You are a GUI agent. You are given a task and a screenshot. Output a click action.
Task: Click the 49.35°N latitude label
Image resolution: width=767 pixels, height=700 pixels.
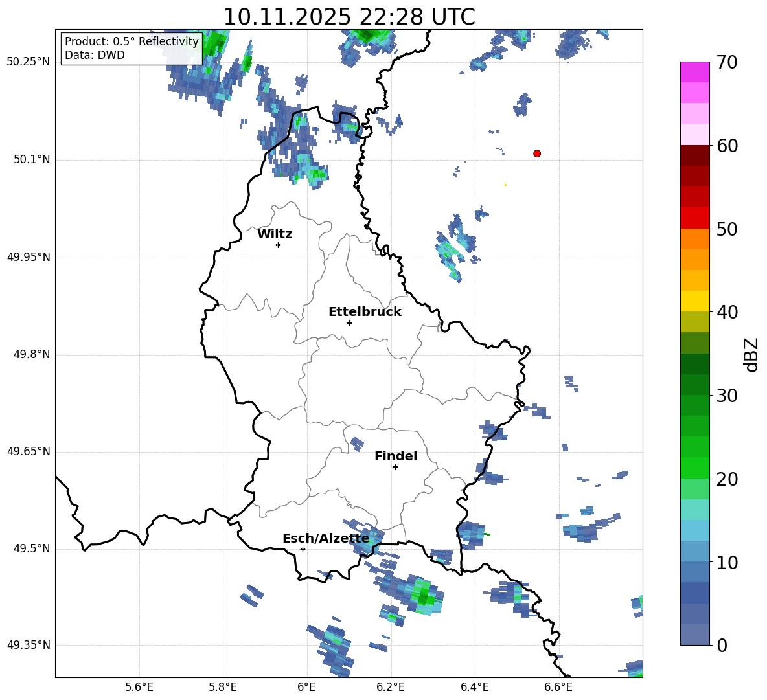29,645
